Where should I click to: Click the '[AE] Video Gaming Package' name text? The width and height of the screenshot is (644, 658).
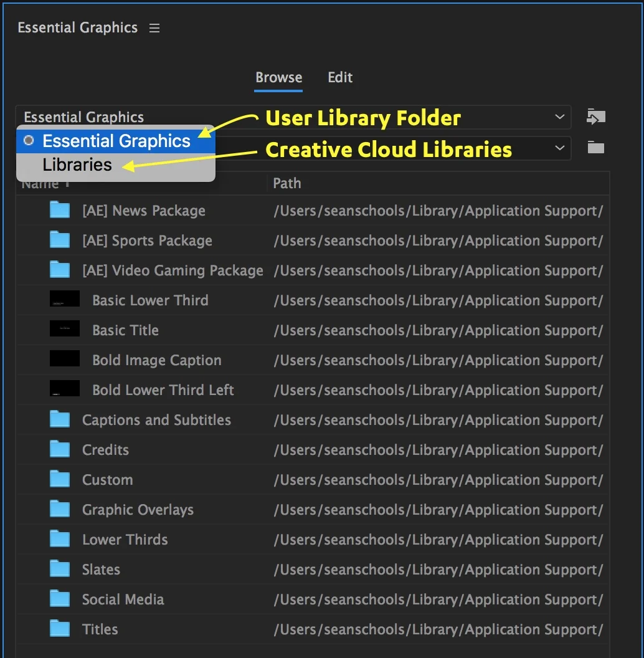pos(173,270)
